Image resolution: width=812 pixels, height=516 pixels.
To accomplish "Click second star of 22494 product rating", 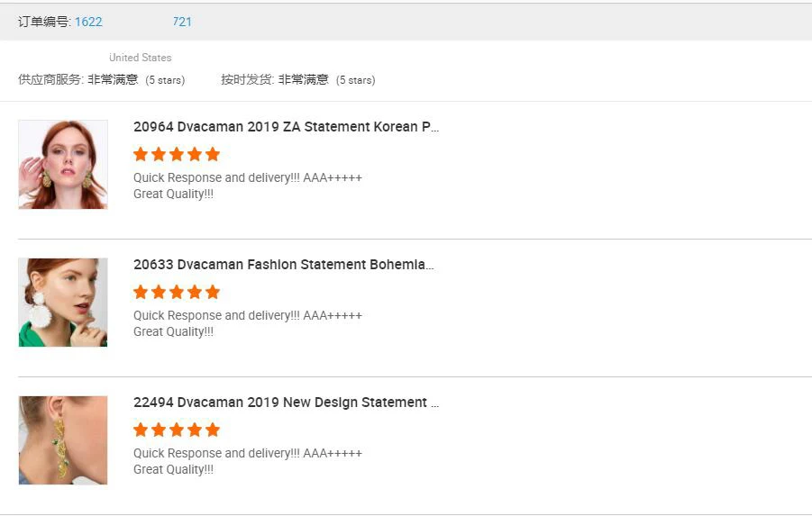I will pyautogui.click(x=159, y=430).
